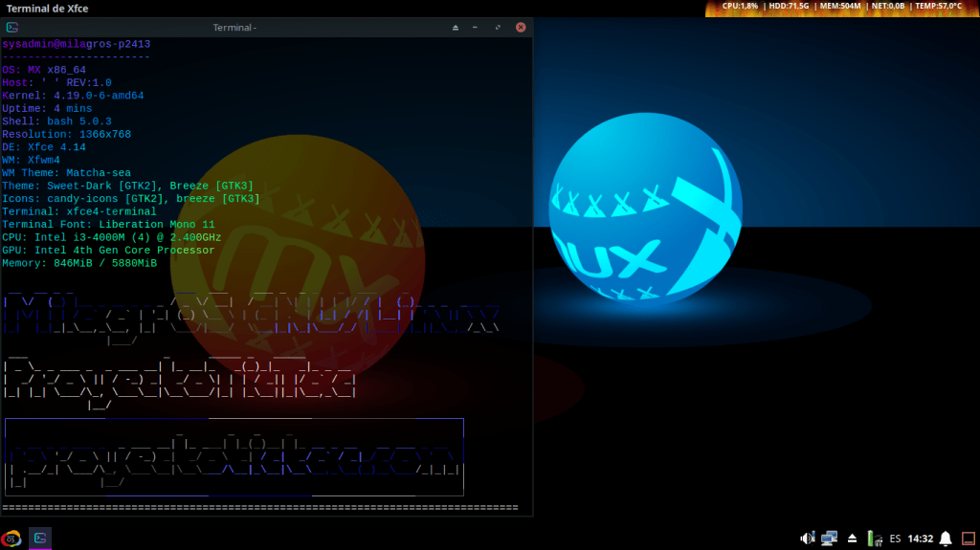The image size is (980, 550).
Task: Close the Terminal window
Action: [x=521, y=28]
